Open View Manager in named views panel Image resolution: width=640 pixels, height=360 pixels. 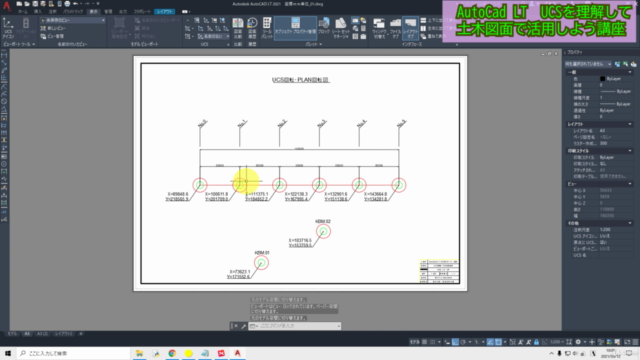click(x=53, y=36)
